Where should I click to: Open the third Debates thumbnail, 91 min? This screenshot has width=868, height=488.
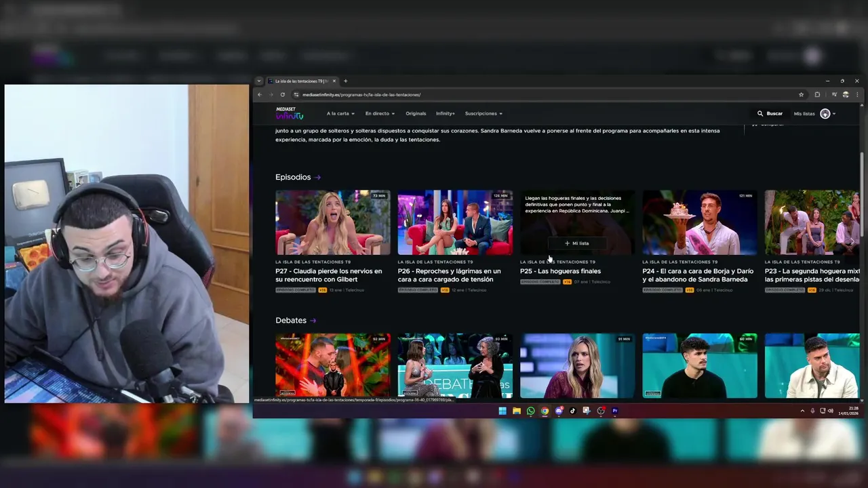click(x=578, y=365)
